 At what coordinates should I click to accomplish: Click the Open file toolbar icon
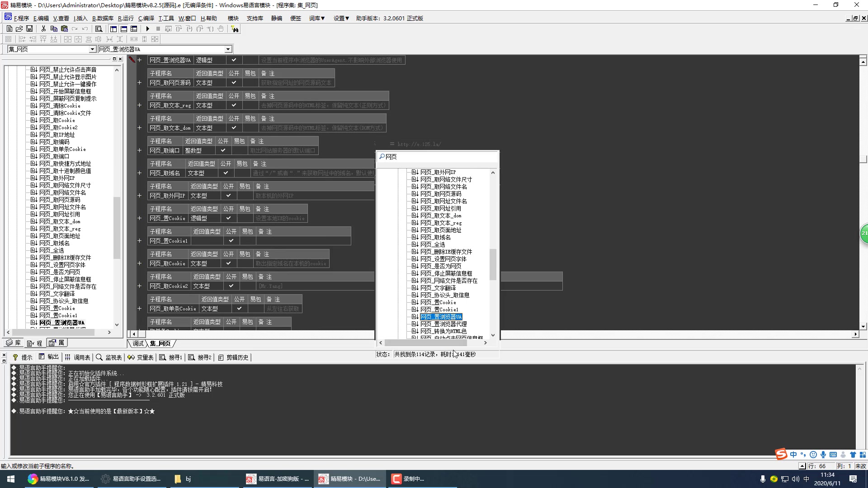(19, 28)
